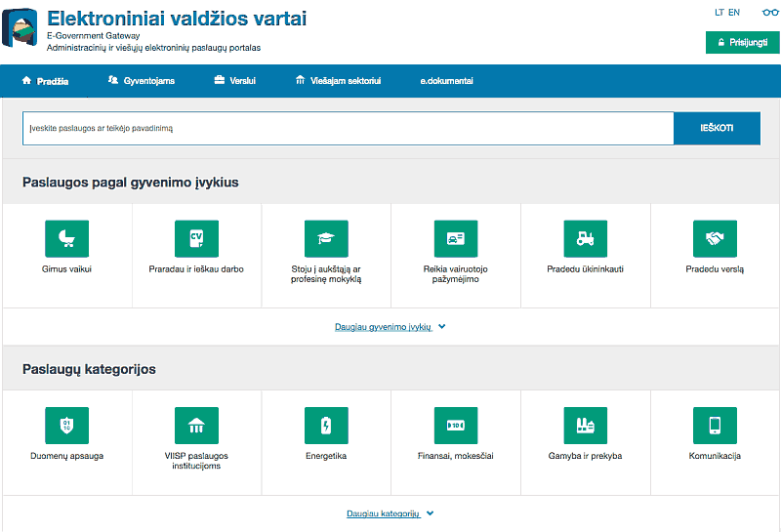Switch language to LT
Screen dimensions: 781x532
pyautogui.click(x=719, y=13)
